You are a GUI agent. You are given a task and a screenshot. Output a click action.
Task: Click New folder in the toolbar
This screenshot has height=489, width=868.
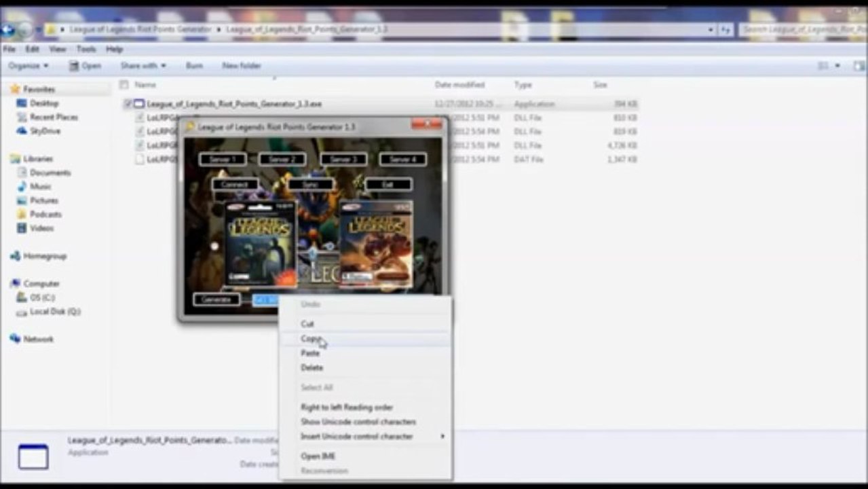point(242,66)
